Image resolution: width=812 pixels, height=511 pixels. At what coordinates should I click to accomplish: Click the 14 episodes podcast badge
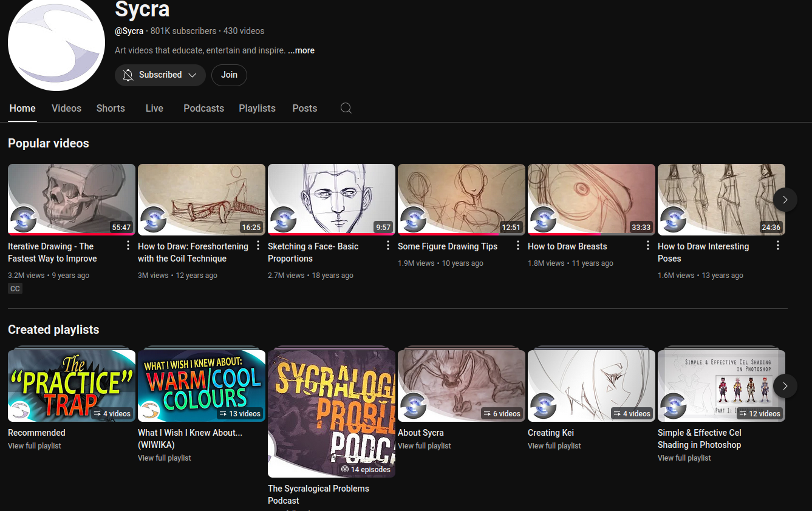366,470
